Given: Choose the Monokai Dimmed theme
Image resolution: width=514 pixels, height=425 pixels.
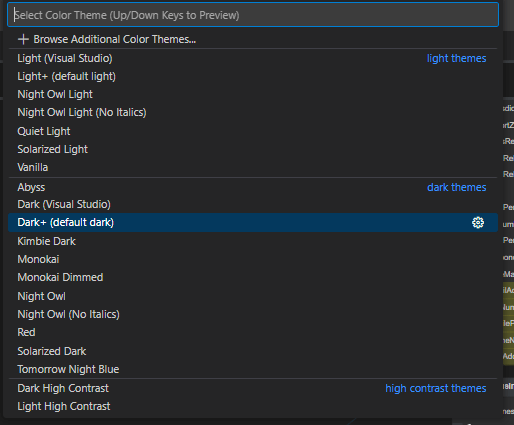Looking at the screenshot, I should (253, 277).
